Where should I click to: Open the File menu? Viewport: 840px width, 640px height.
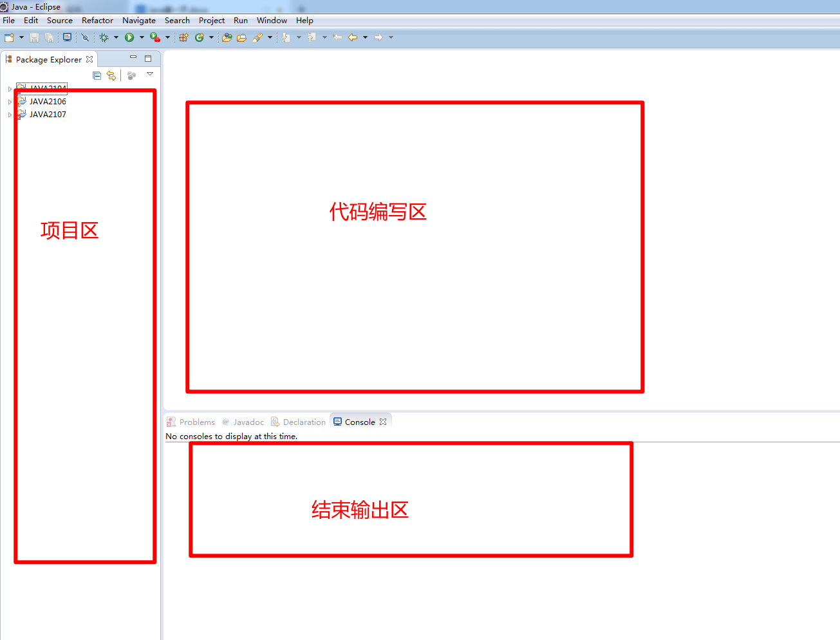9,21
